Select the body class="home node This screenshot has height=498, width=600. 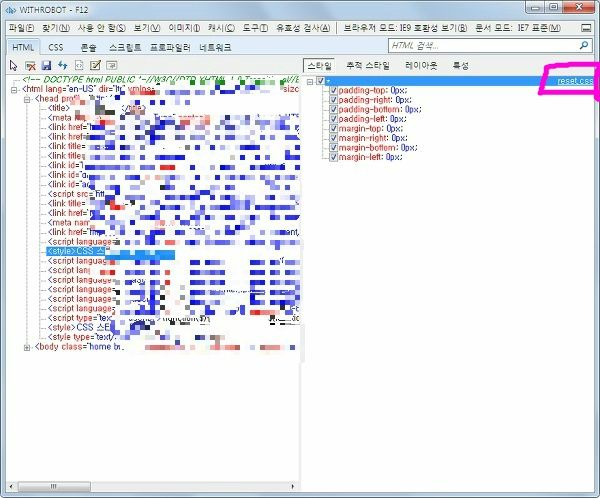[79, 347]
